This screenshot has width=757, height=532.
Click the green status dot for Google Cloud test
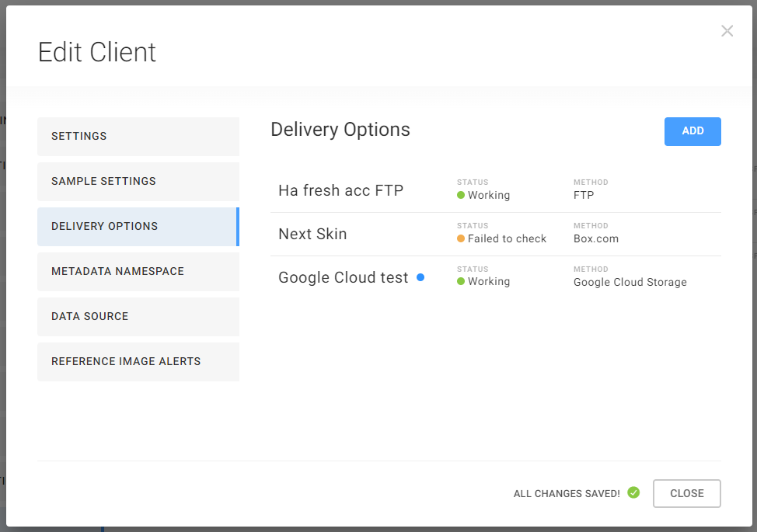coord(461,282)
